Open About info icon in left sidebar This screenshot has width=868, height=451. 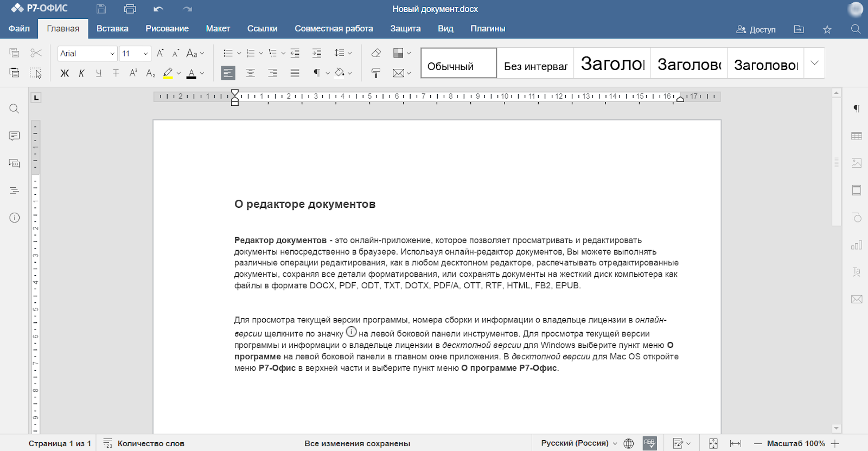click(x=15, y=218)
